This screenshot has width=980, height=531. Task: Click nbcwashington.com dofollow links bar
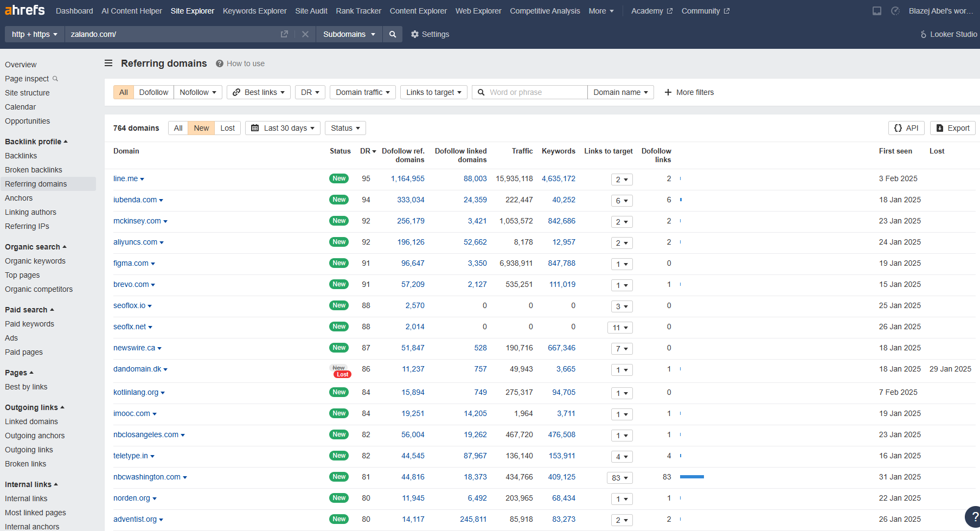coord(692,477)
